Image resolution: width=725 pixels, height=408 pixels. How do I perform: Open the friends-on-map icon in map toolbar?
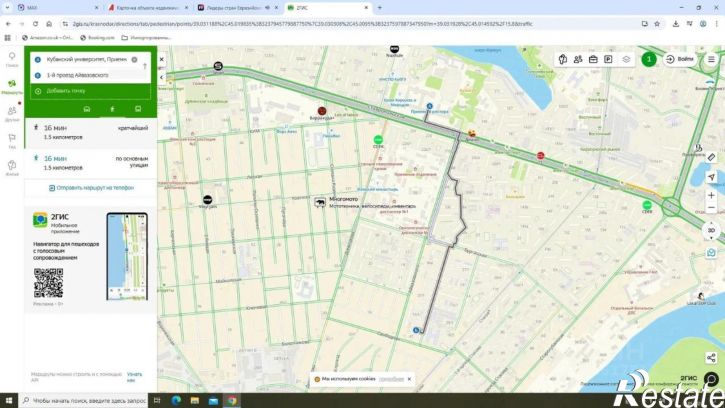[578, 59]
